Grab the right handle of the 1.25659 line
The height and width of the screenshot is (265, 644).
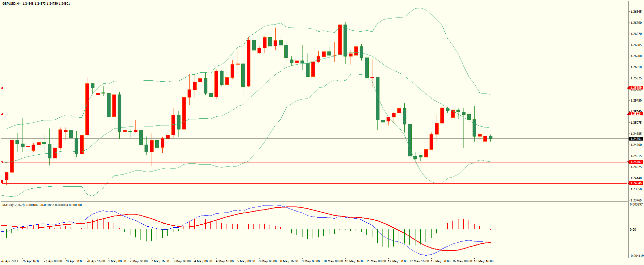point(628,88)
